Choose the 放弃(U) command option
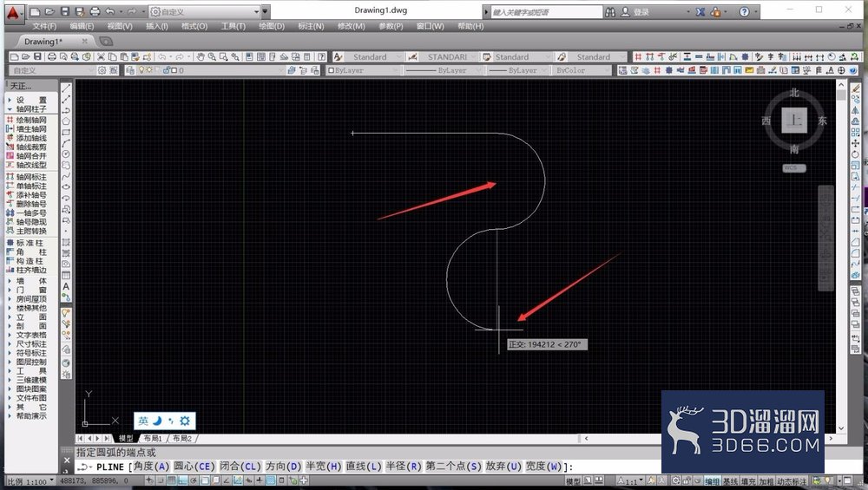Screen dimensions: 868x490 coord(503,467)
